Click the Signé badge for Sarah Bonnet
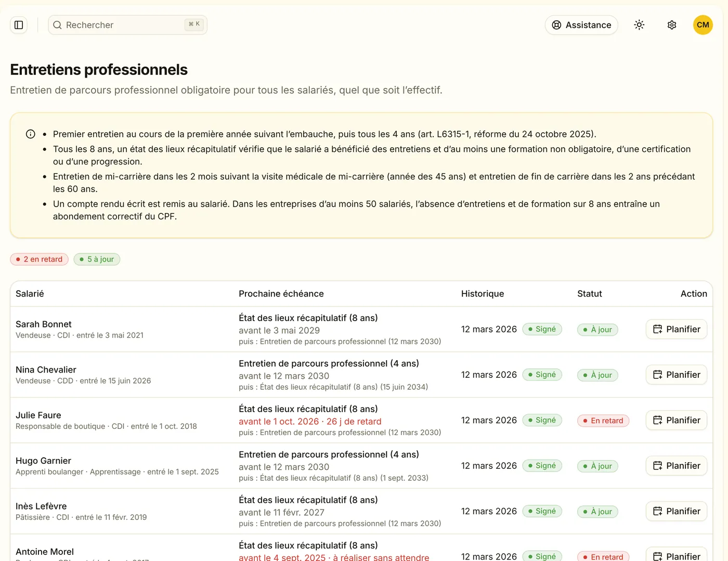728x561 pixels. point(542,329)
